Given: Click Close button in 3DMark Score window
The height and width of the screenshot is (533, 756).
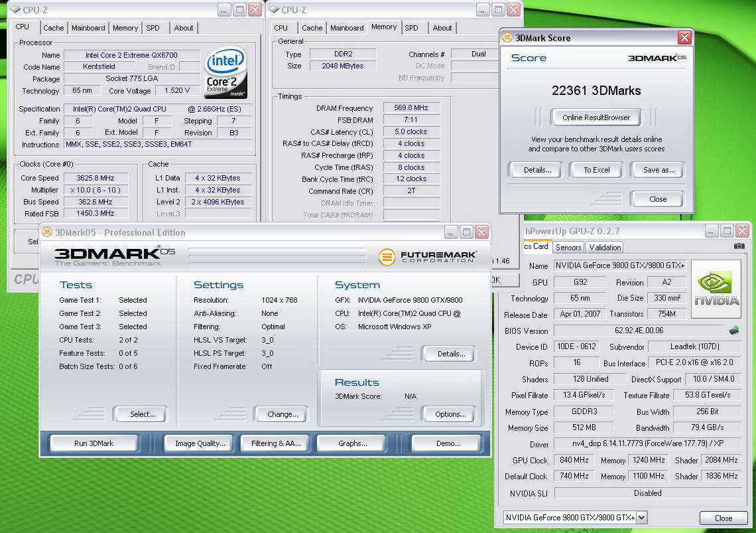Looking at the screenshot, I should 658,199.
